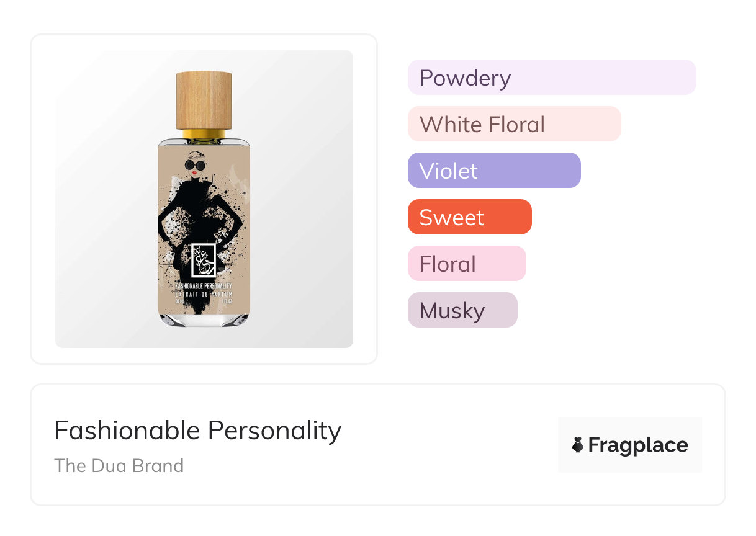
Task: Select the Powdery accord bar
Action: pyautogui.click(x=551, y=78)
